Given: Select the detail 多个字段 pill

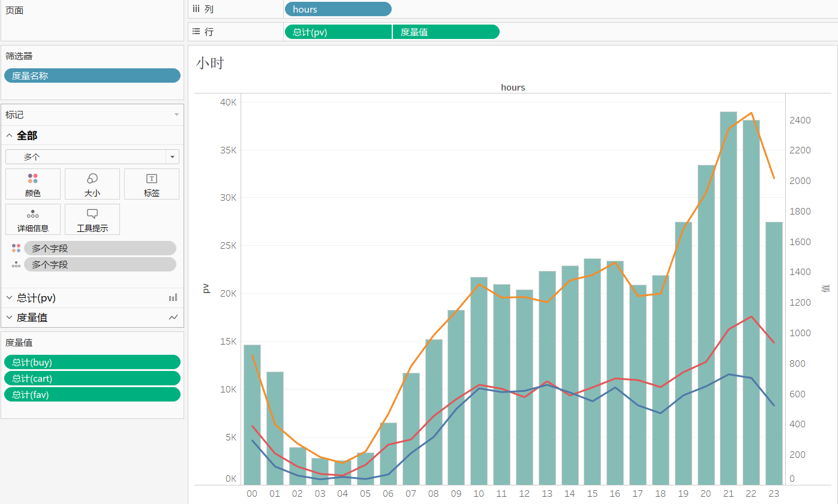Looking at the screenshot, I should coord(100,264).
